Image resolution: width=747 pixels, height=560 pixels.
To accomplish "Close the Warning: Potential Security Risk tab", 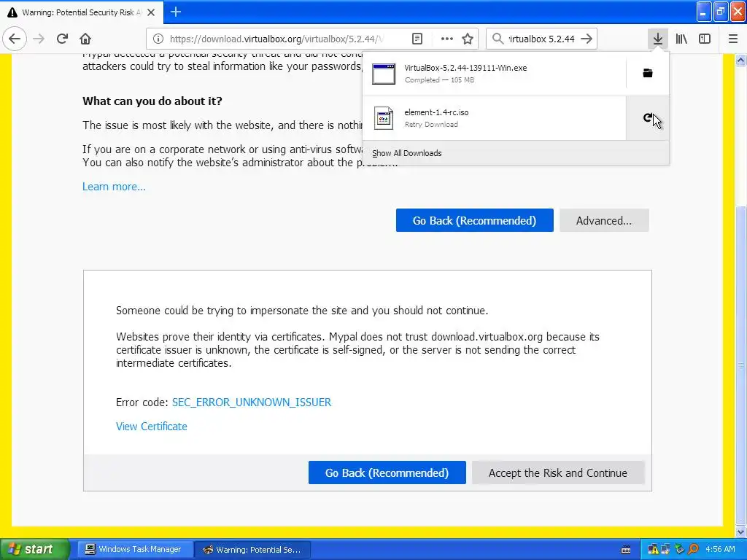I will 151,12.
